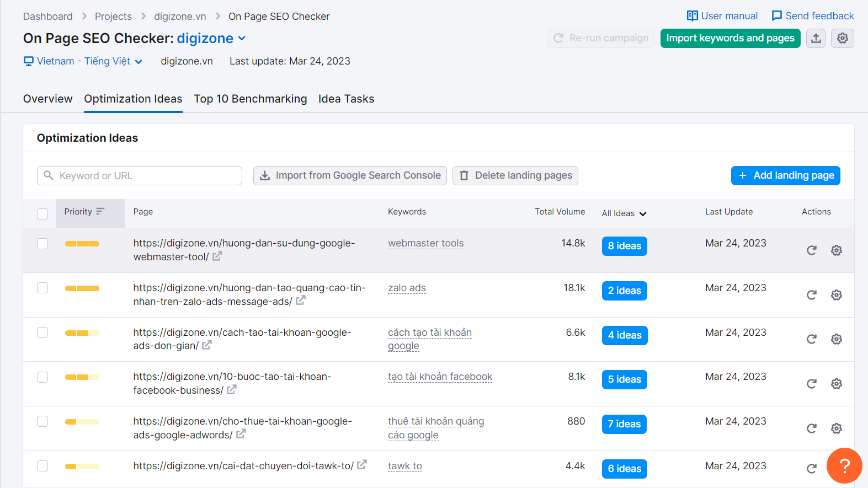
Task: Click Import keywords and pages button
Action: click(x=730, y=38)
